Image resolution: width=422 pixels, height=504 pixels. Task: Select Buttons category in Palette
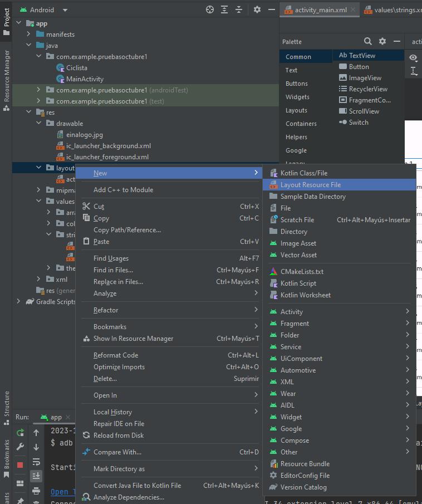296,84
